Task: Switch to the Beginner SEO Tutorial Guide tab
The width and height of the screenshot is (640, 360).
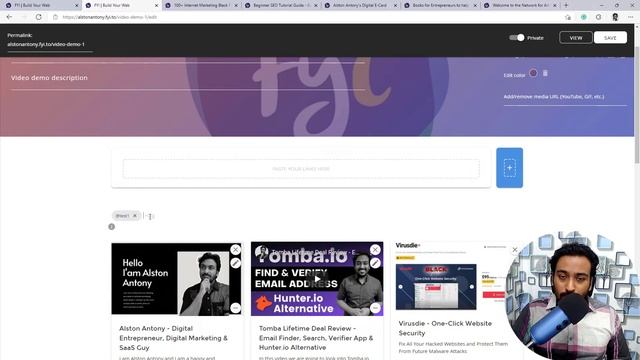Action: 281,5
